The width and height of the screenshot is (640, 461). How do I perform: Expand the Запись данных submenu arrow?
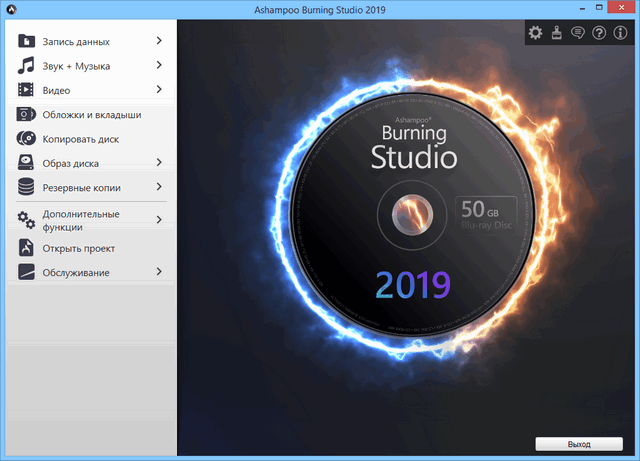pos(159,41)
